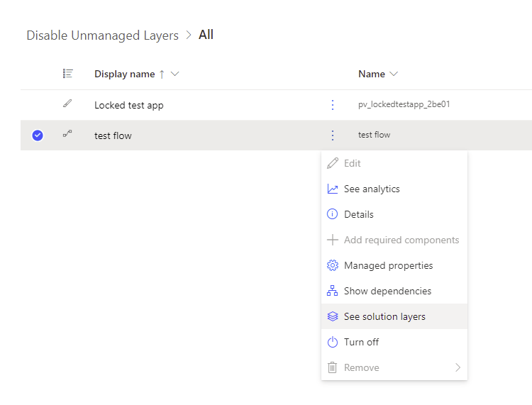
Task: Click the sort ascending arrow on Display name
Action: pos(162,74)
